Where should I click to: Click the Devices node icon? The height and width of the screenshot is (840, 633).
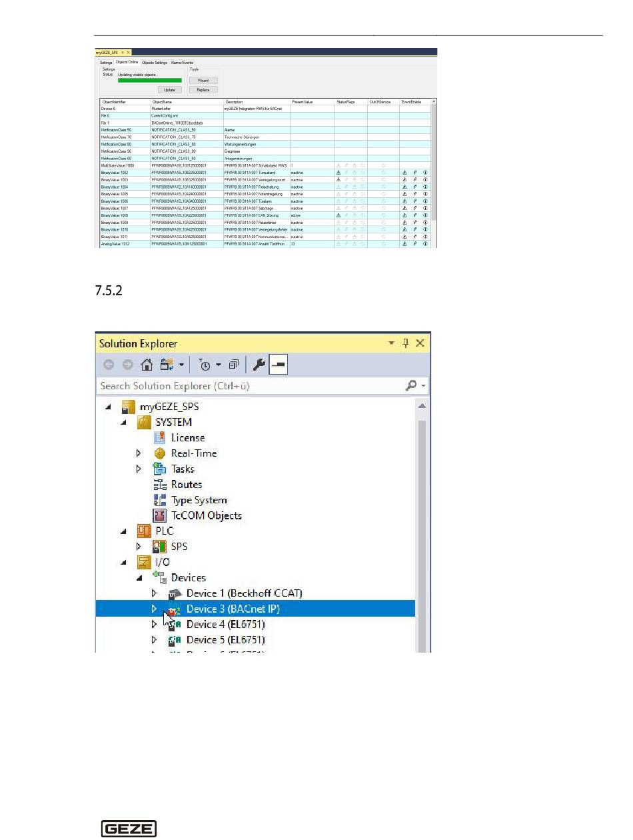coord(160,578)
